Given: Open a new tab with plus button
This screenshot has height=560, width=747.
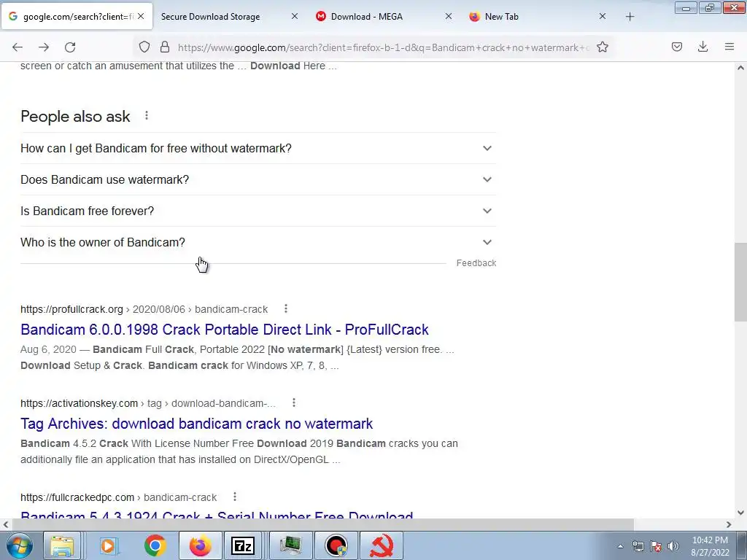Looking at the screenshot, I should (x=630, y=17).
